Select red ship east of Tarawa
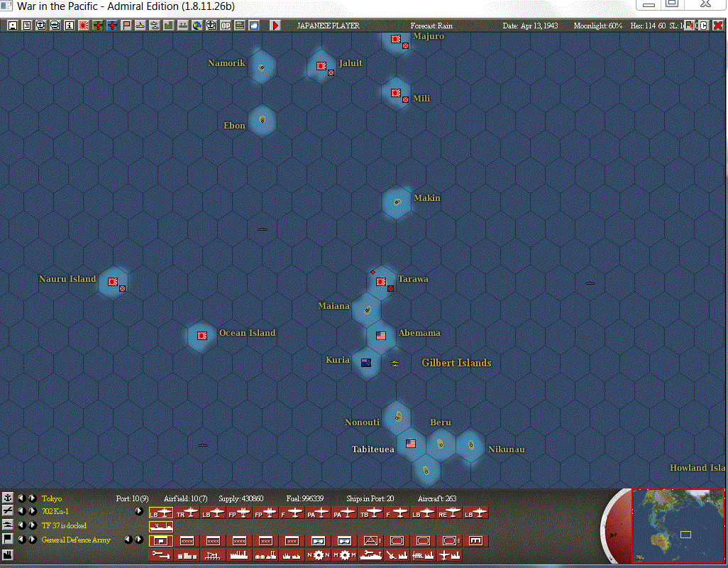The width and height of the screenshot is (728, 568). [590, 283]
